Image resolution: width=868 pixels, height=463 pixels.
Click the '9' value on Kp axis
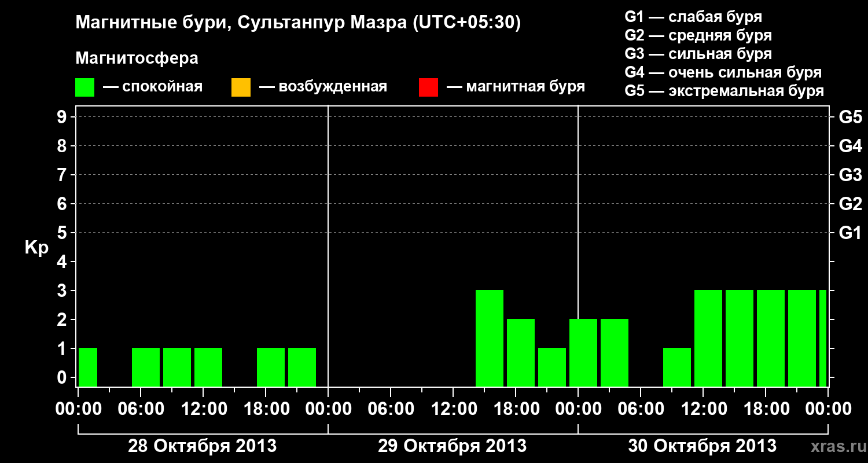(x=63, y=117)
